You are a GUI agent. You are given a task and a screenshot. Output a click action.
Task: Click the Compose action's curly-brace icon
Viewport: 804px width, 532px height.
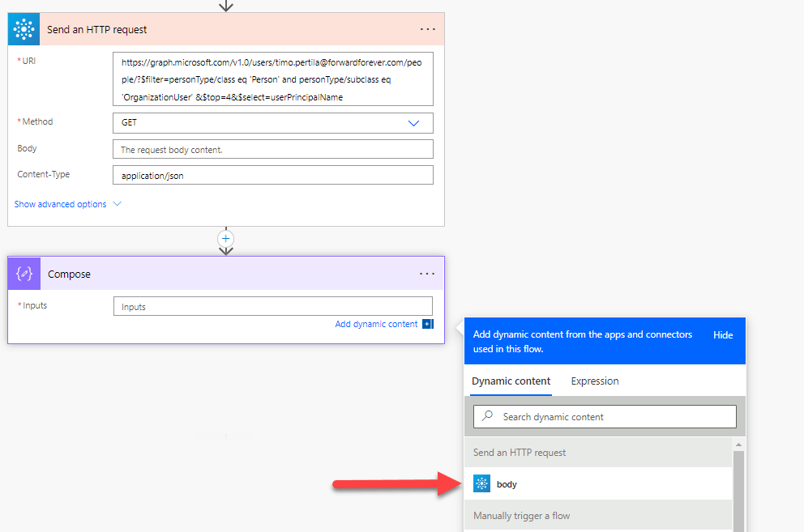coord(24,274)
